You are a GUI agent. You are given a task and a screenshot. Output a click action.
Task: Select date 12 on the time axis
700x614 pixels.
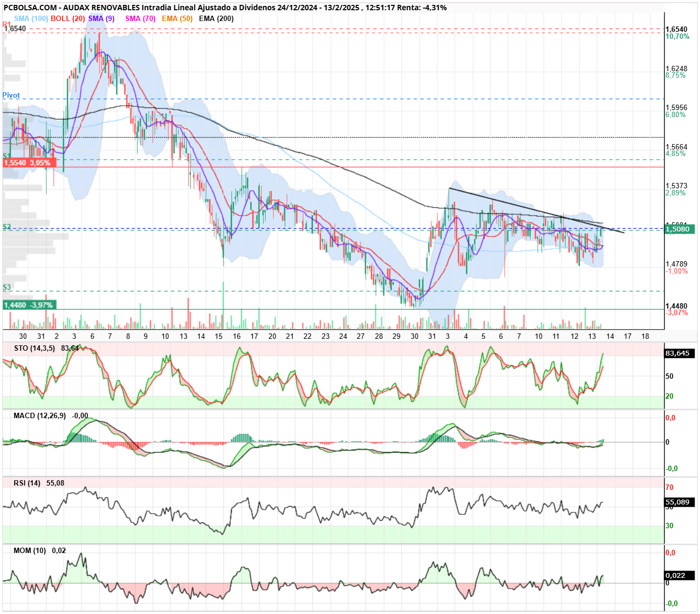(x=574, y=336)
